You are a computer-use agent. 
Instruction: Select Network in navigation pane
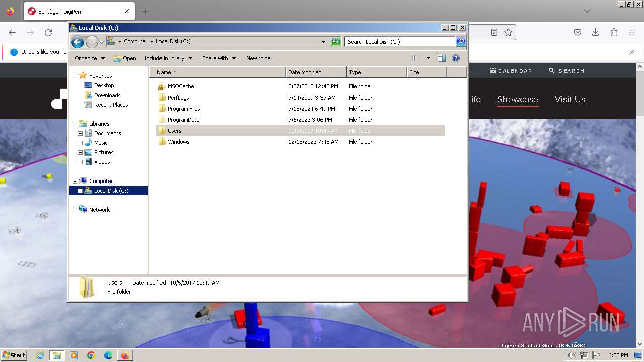[99, 210]
